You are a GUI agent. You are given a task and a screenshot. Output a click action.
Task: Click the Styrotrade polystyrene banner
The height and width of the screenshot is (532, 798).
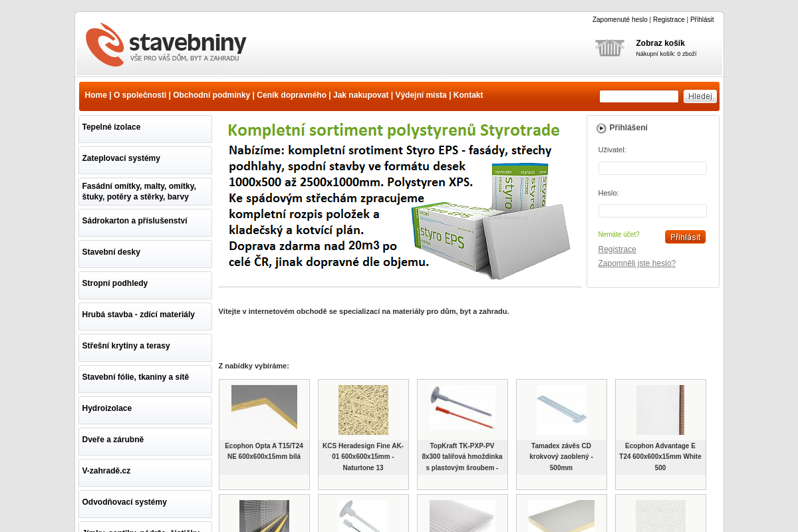pos(400,201)
